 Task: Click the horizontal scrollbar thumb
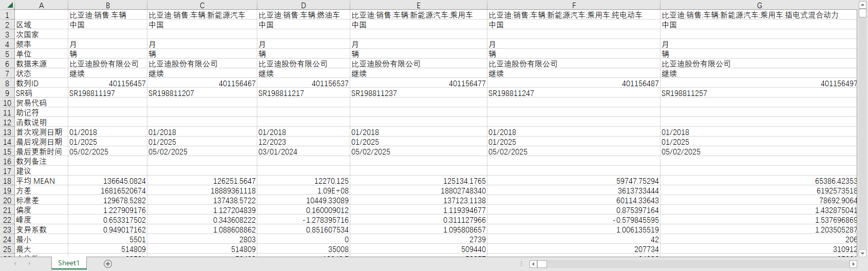pyautogui.click(x=542, y=264)
